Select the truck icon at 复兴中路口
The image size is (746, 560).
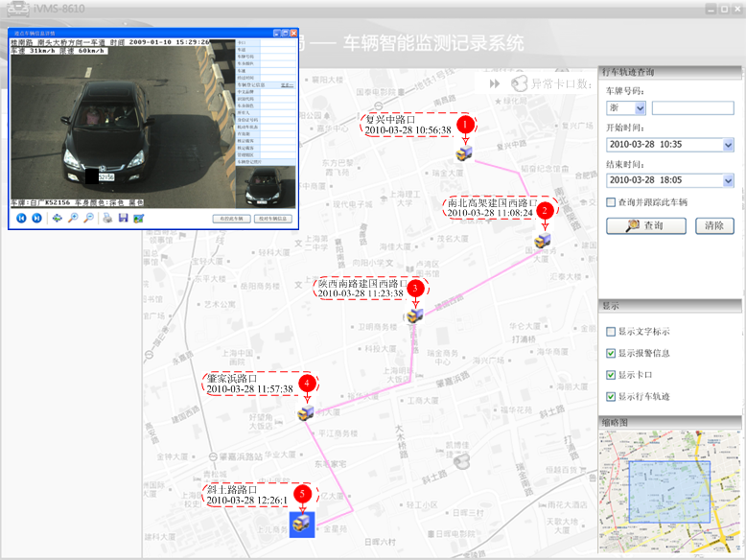click(464, 153)
